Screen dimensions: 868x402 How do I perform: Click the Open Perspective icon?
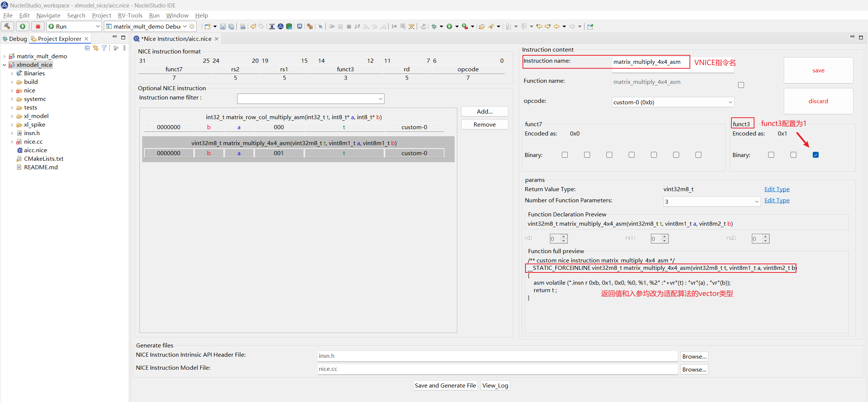click(590, 26)
